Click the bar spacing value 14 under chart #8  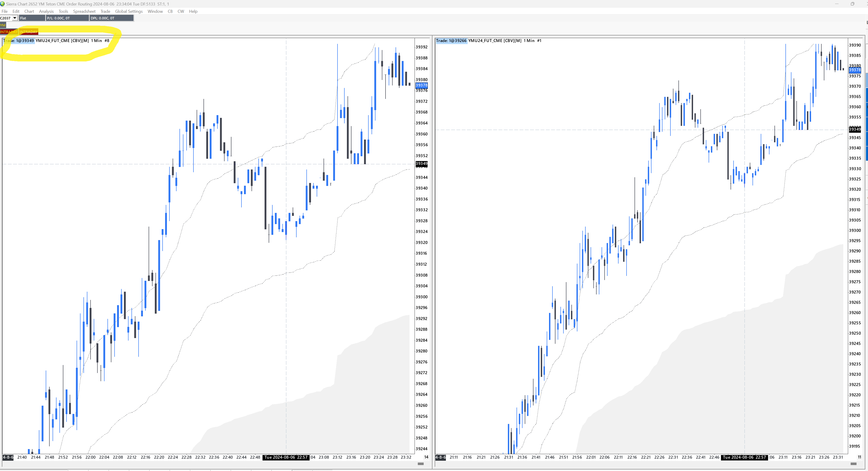[426, 457]
